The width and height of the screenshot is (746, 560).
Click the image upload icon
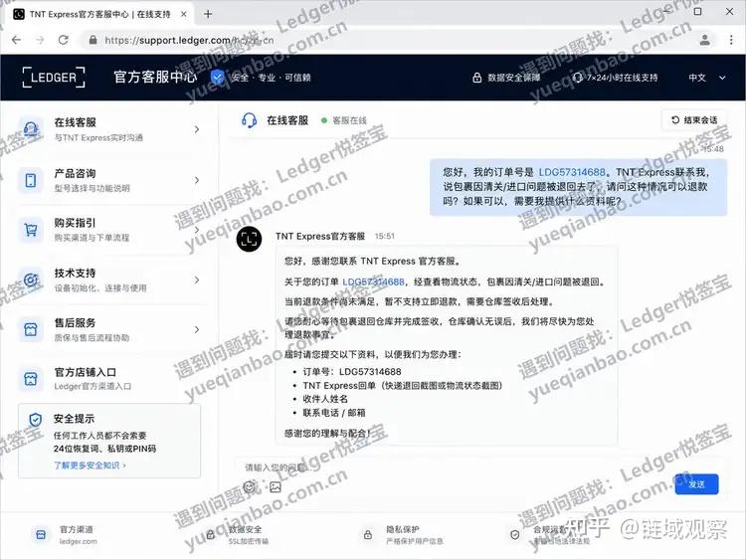click(x=276, y=486)
